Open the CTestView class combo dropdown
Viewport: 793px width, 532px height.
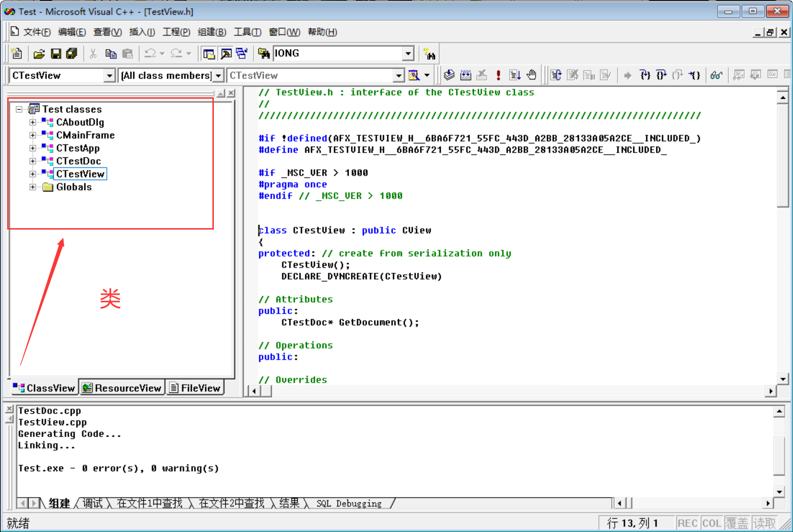click(x=110, y=76)
